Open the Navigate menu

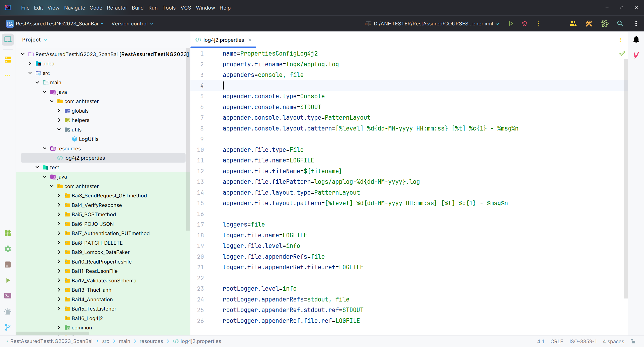tap(74, 8)
